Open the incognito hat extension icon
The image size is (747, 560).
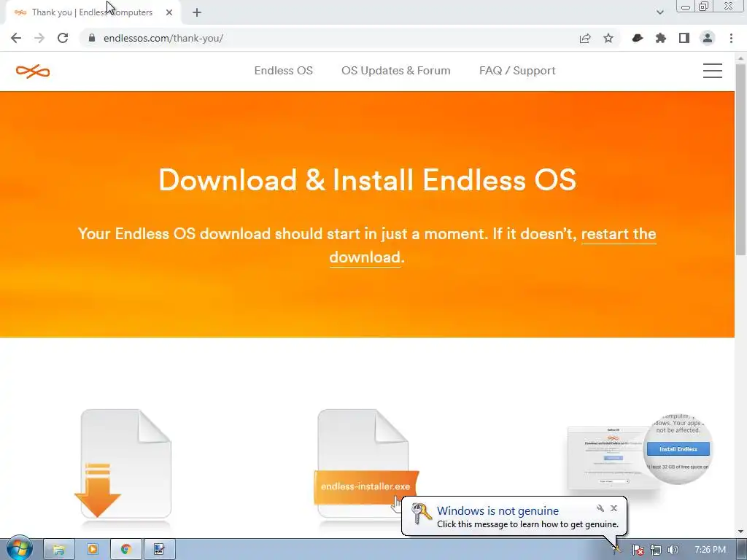tap(638, 38)
